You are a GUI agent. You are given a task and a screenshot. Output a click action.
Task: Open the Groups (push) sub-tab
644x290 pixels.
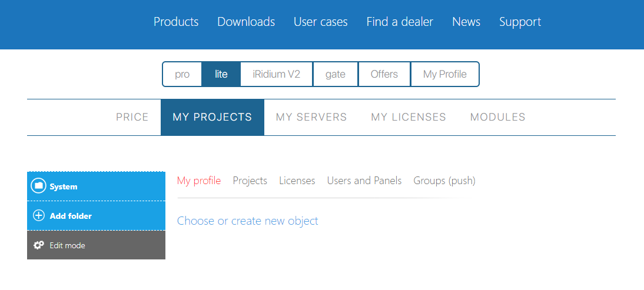(x=444, y=181)
